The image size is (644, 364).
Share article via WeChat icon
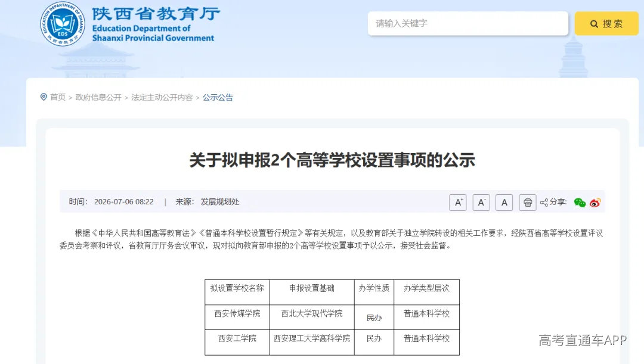tap(580, 203)
